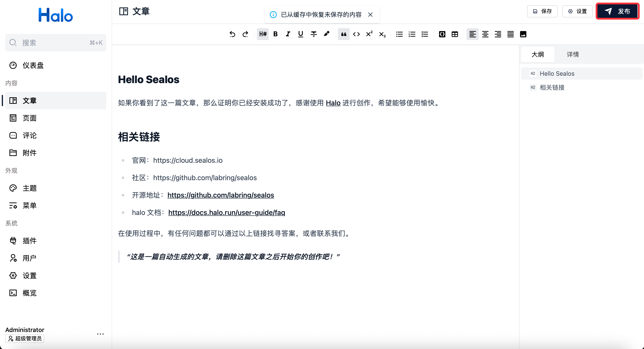Open Administrator three-dots menu
Screen dimensions: 644x349
coord(100,334)
